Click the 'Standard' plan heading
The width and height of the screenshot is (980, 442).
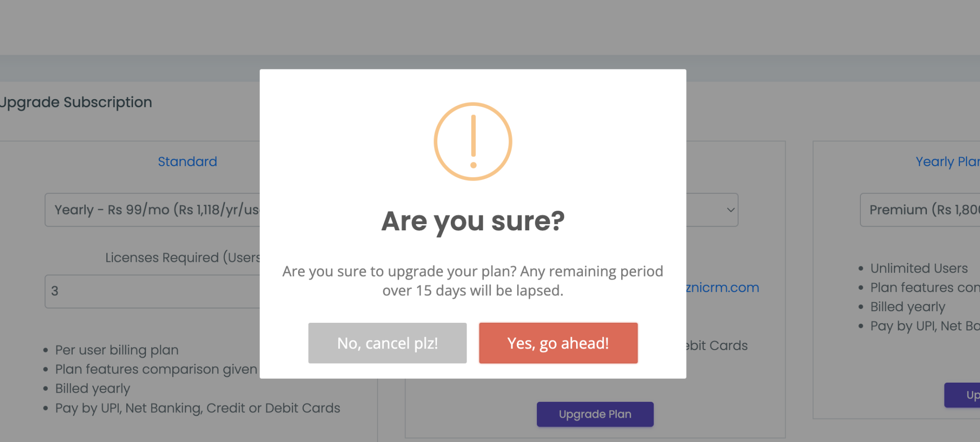tap(187, 162)
